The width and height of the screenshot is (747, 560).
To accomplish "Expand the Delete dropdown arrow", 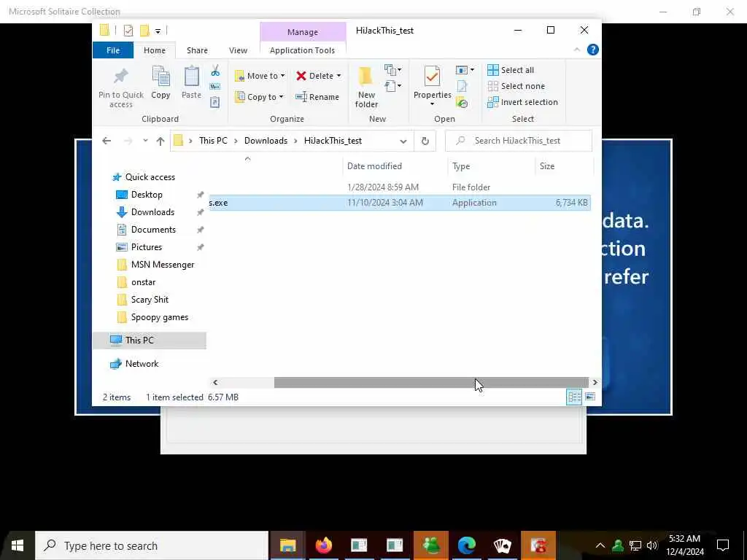I will (338, 76).
